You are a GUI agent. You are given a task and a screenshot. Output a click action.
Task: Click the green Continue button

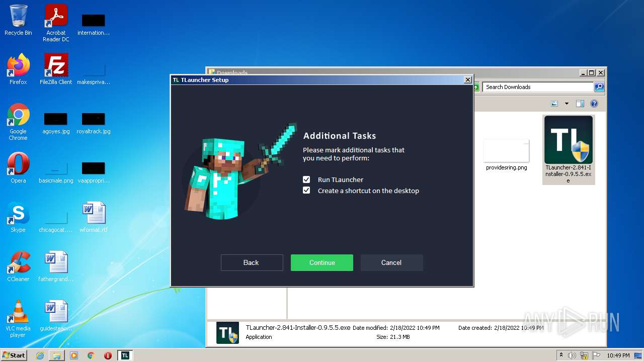(322, 262)
